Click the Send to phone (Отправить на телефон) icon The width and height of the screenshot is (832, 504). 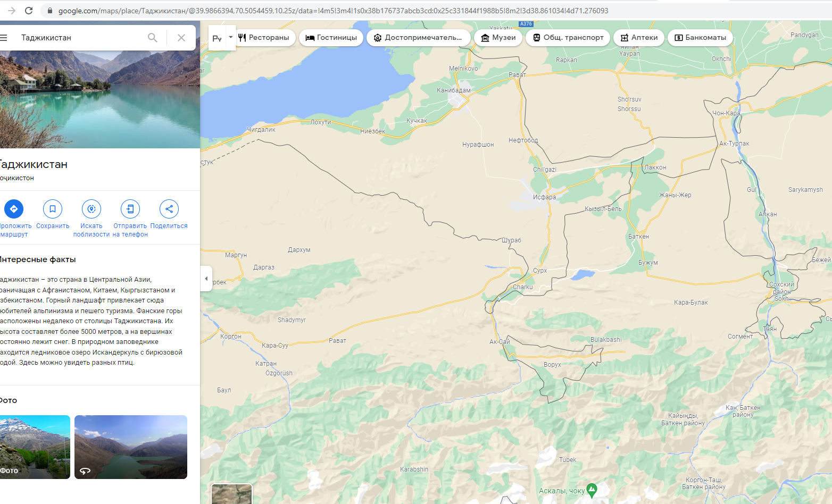(x=130, y=209)
